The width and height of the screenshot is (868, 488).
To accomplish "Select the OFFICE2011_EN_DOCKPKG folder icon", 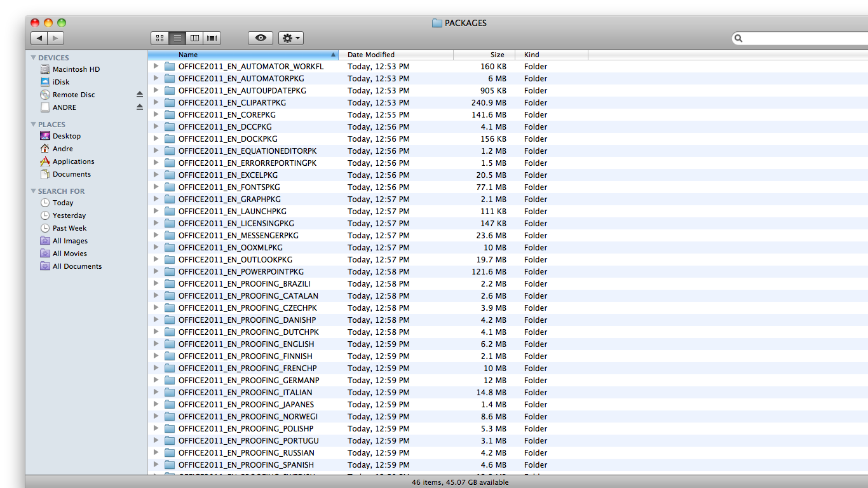I will coord(170,139).
